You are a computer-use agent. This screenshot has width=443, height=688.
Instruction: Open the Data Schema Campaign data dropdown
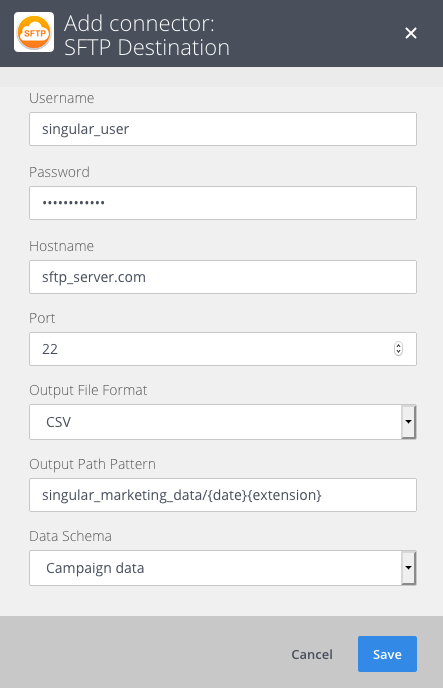[223, 568]
